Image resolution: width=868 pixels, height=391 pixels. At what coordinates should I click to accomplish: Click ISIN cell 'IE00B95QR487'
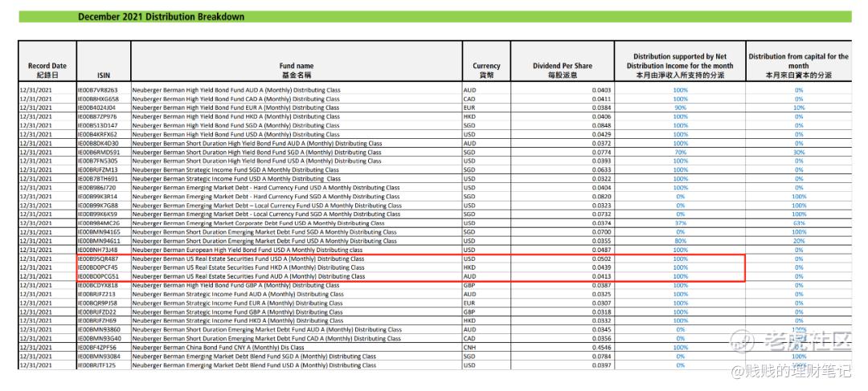point(99,259)
